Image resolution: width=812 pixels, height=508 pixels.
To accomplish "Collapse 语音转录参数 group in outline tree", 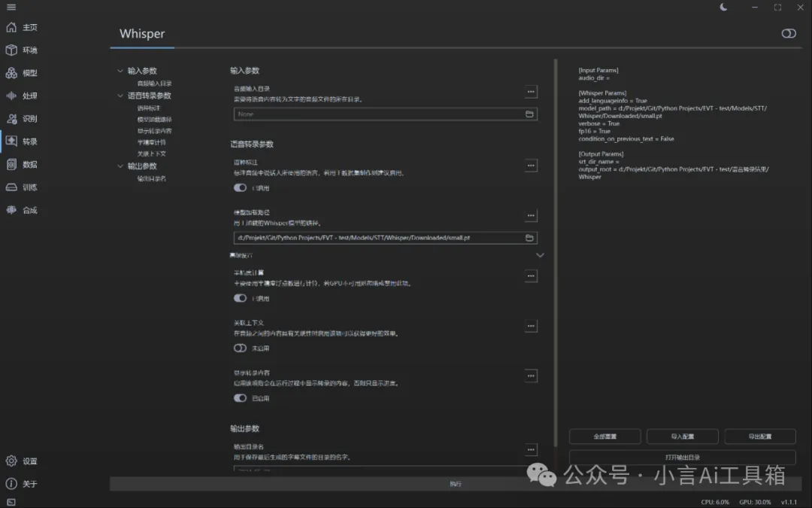I will tap(120, 96).
